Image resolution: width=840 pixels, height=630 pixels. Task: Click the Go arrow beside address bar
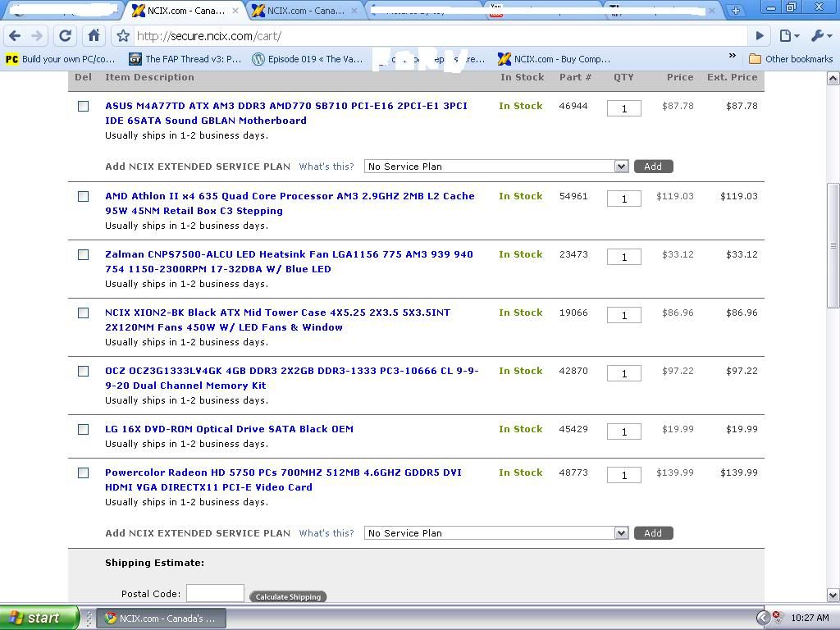pos(760,36)
